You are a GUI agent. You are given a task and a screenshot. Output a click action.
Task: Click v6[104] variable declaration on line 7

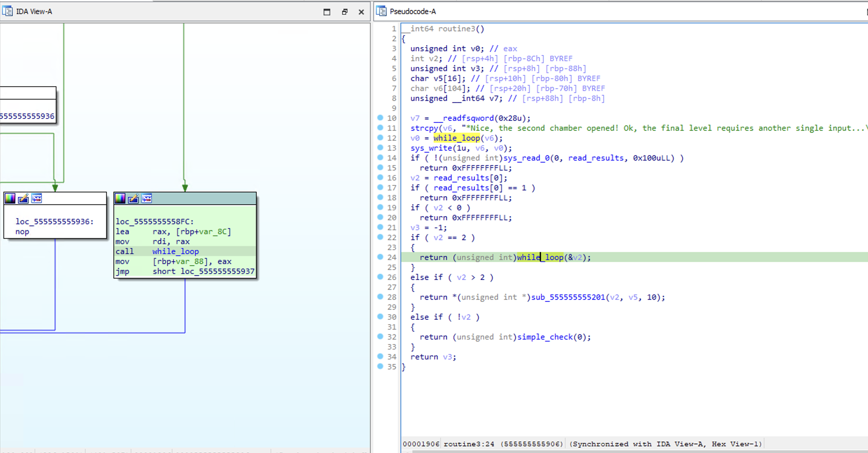tap(440, 88)
